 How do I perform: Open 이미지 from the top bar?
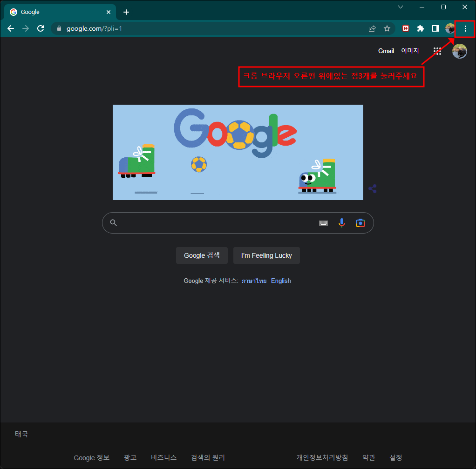pos(409,51)
